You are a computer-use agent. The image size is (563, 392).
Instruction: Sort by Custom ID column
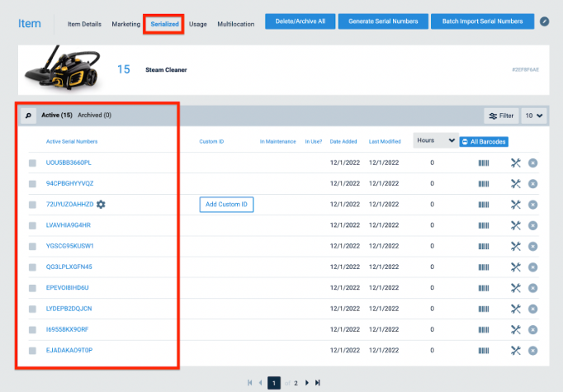click(211, 141)
